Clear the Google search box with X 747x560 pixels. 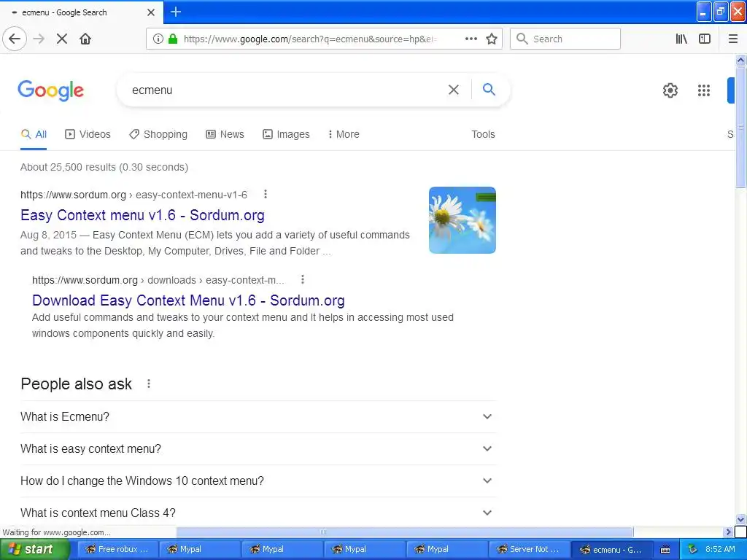point(454,90)
